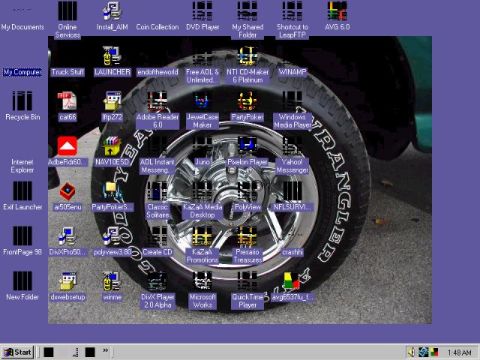Open the Truck Stuff folder
Viewport: 480px width, 360px height.
[x=67, y=72]
